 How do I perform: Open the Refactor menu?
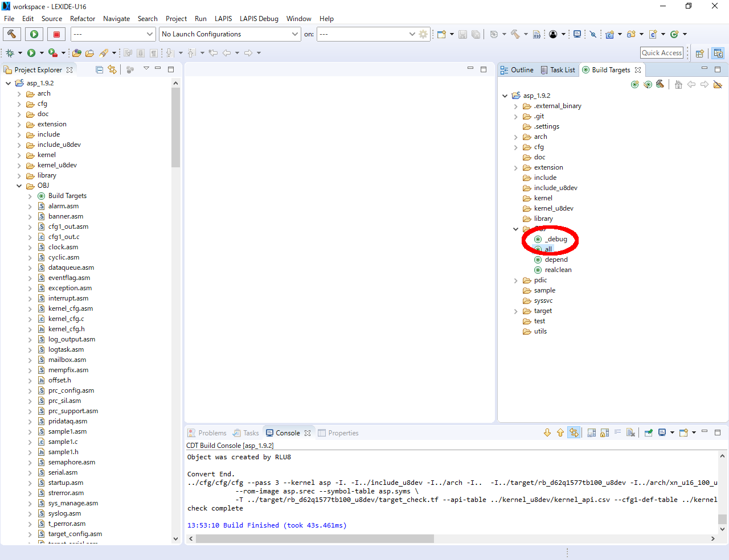coord(83,19)
